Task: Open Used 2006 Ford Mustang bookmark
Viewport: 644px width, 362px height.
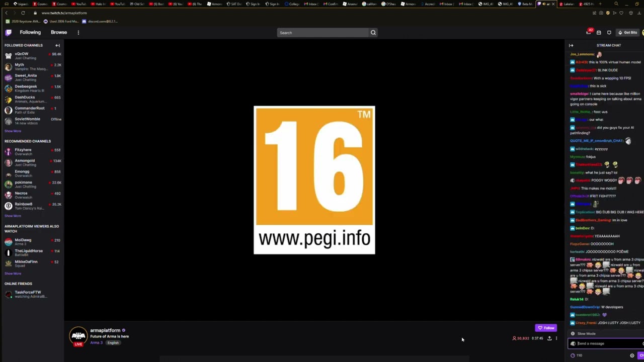Action: 61,22
